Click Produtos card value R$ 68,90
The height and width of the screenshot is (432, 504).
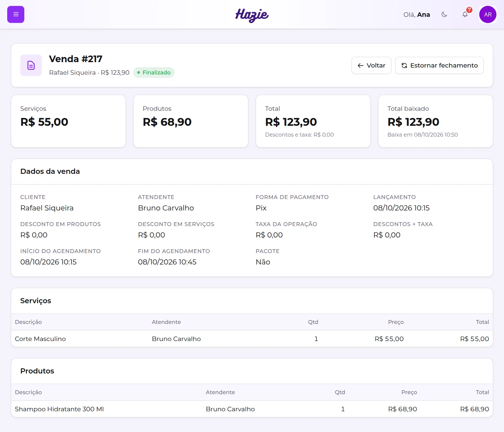pyautogui.click(x=167, y=122)
